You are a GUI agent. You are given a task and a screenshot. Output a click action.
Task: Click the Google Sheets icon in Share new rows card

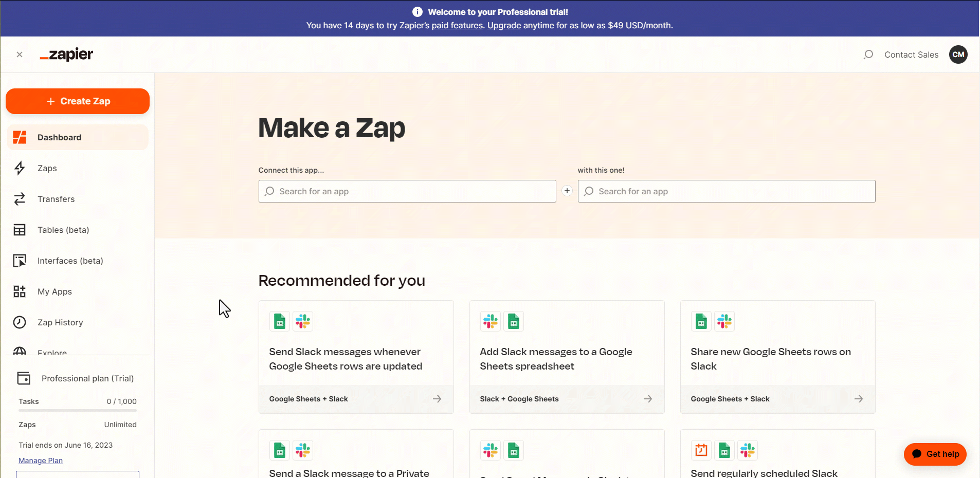(x=701, y=321)
